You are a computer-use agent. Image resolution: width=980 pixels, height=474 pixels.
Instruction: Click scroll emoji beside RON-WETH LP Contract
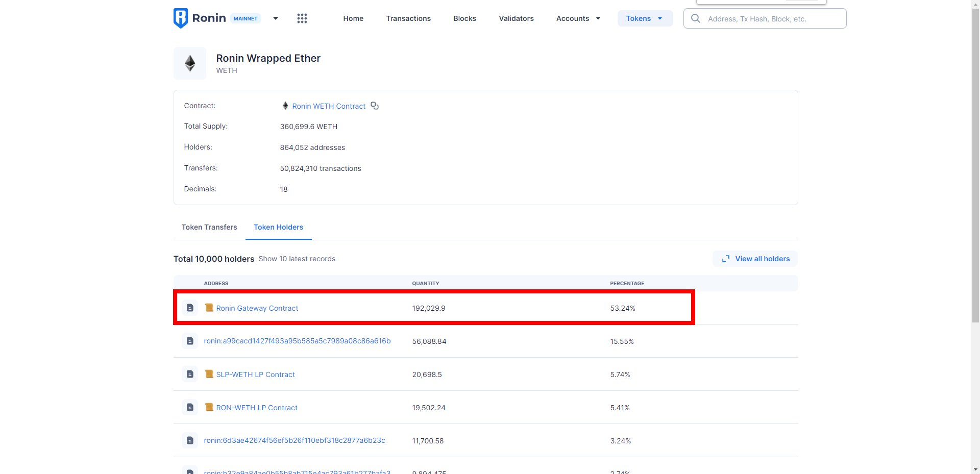point(209,407)
